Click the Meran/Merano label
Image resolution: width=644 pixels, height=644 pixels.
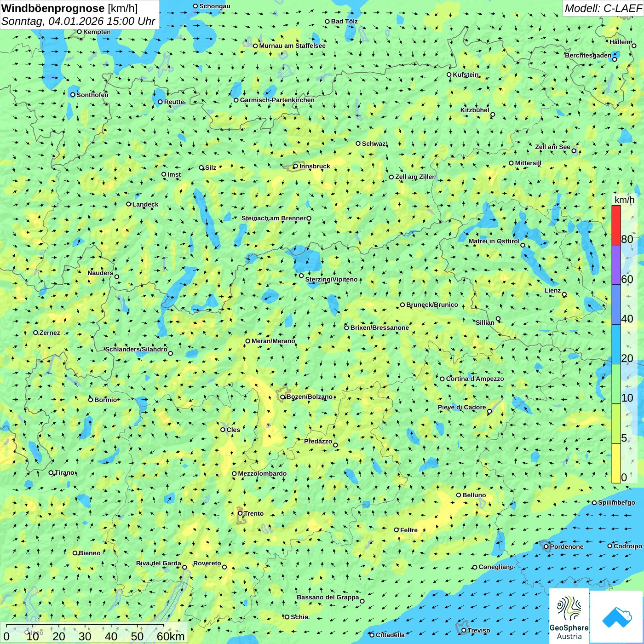273,341
